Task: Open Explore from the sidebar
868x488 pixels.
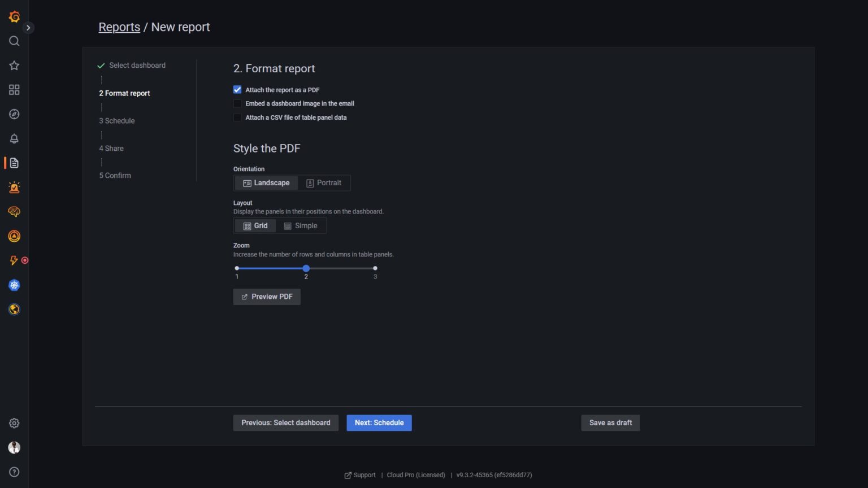Action: pos(14,114)
